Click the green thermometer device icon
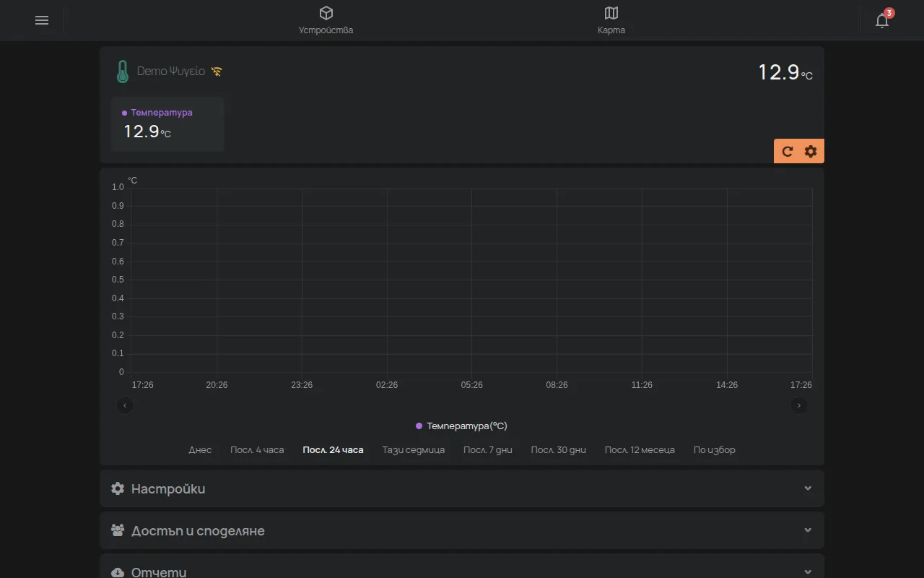This screenshot has width=924, height=578. (x=123, y=72)
